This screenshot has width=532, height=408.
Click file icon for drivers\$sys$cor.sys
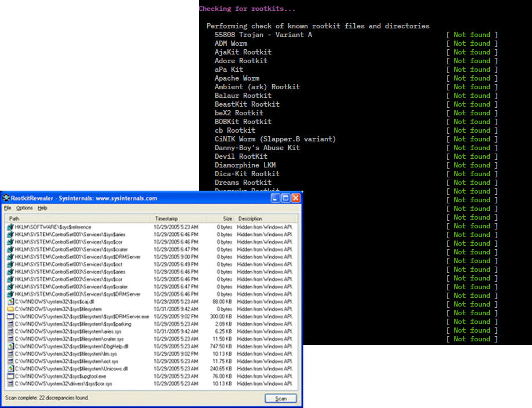pyautogui.click(x=10, y=384)
